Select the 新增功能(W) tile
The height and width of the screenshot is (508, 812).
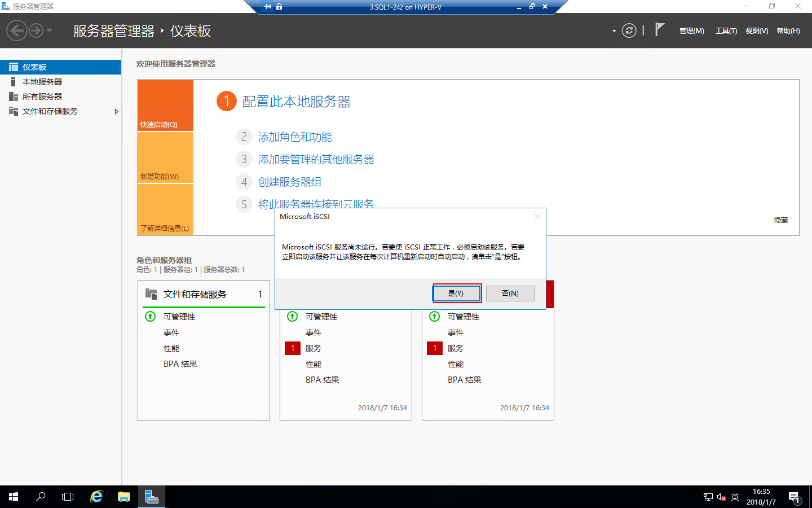click(166, 157)
